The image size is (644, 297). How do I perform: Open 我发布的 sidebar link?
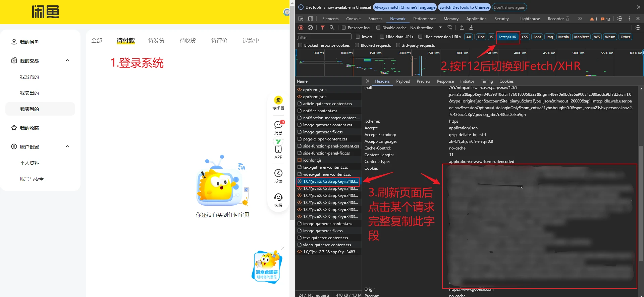pyautogui.click(x=30, y=77)
